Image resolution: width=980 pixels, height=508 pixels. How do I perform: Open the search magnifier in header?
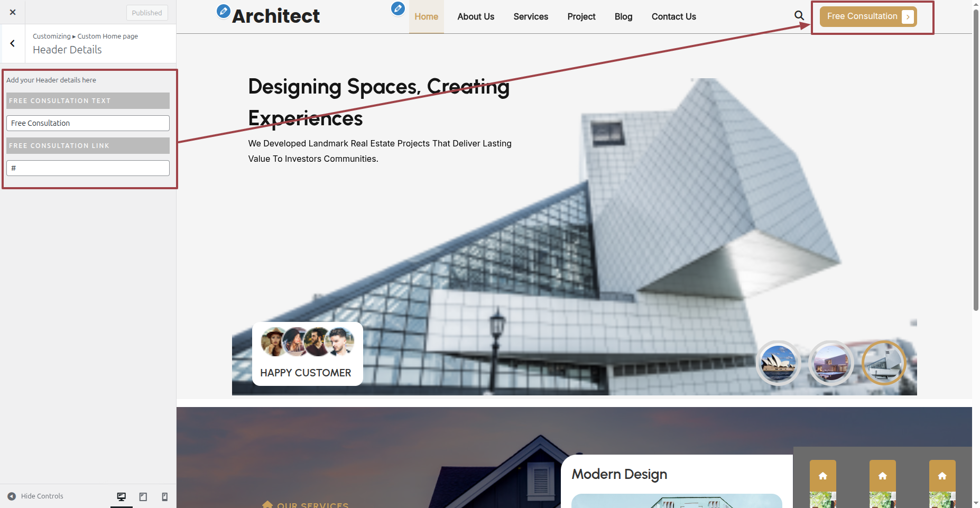pyautogui.click(x=799, y=16)
